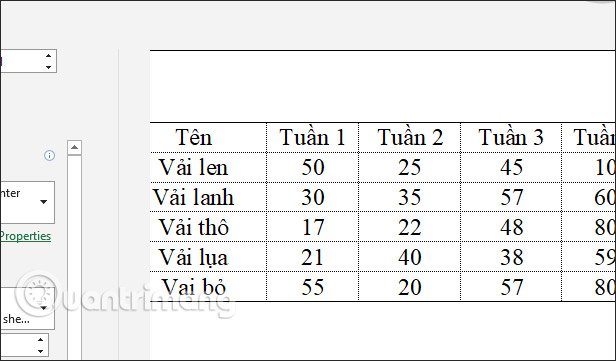Screen dimensions: 616x361
Task: Open the Printer Properties link
Action: tap(26, 236)
